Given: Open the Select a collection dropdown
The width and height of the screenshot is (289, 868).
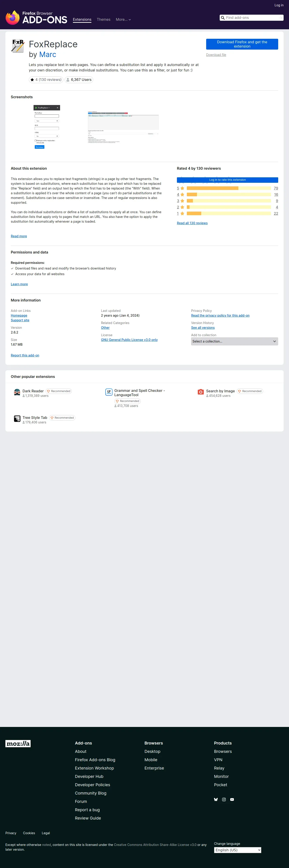Looking at the screenshot, I should [x=235, y=342].
